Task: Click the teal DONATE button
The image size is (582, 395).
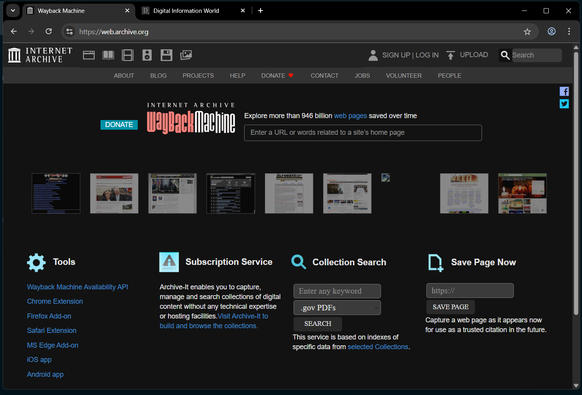Action: pos(119,125)
